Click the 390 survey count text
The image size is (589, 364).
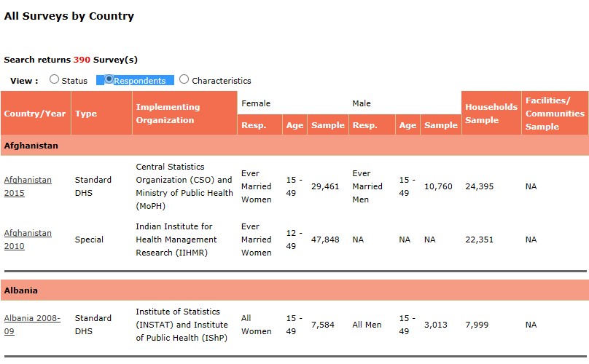(x=82, y=60)
